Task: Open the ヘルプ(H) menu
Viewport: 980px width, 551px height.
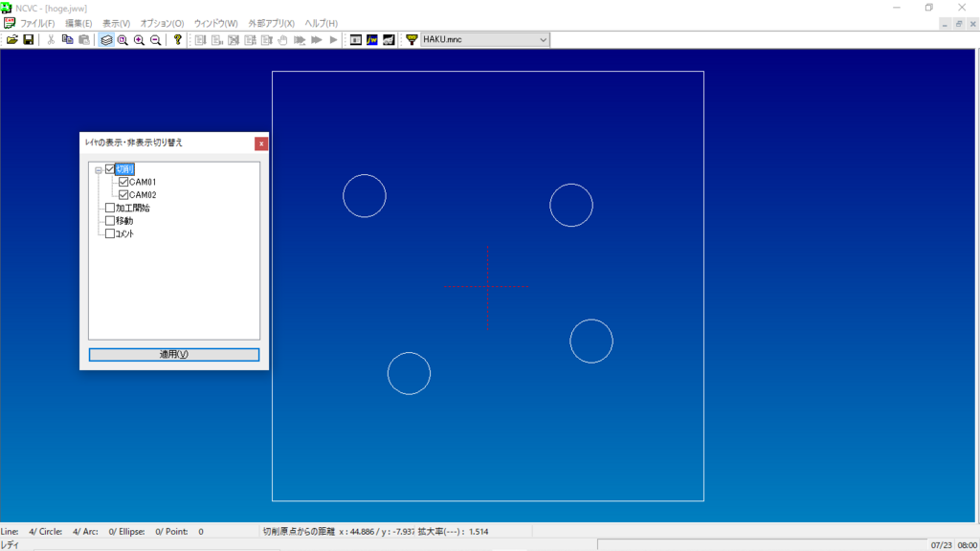Action: click(x=322, y=23)
